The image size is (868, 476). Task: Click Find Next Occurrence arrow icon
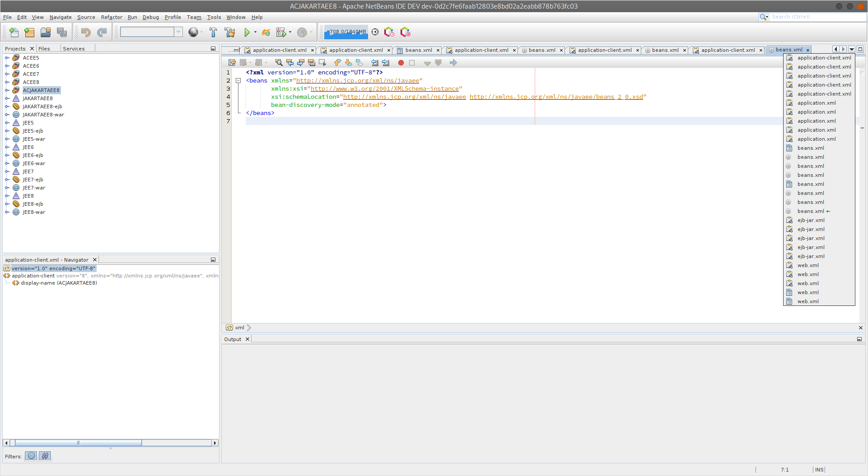point(300,63)
